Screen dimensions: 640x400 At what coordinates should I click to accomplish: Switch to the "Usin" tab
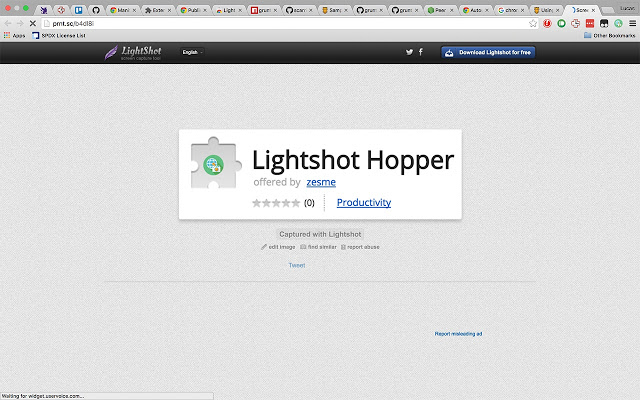point(544,10)
